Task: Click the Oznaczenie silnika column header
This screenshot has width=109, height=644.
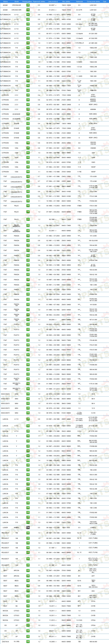Action: pyautogui.click(x=93, y=2)
